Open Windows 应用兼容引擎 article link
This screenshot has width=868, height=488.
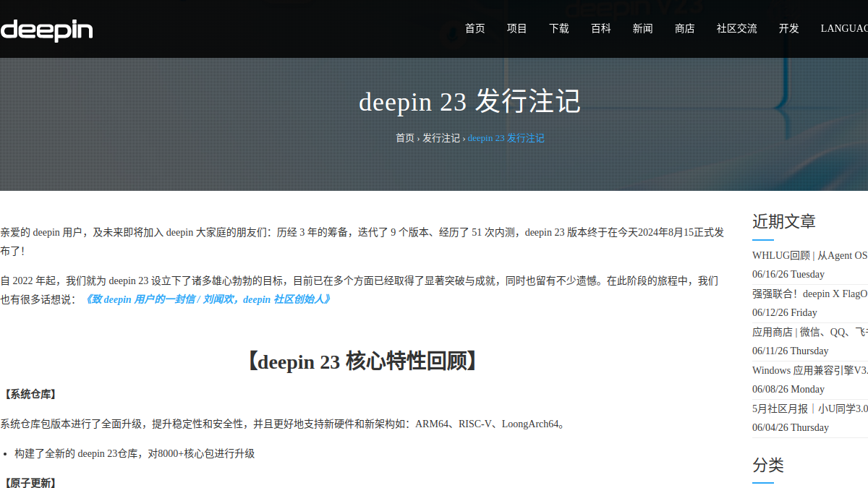(x=810, y=370)
